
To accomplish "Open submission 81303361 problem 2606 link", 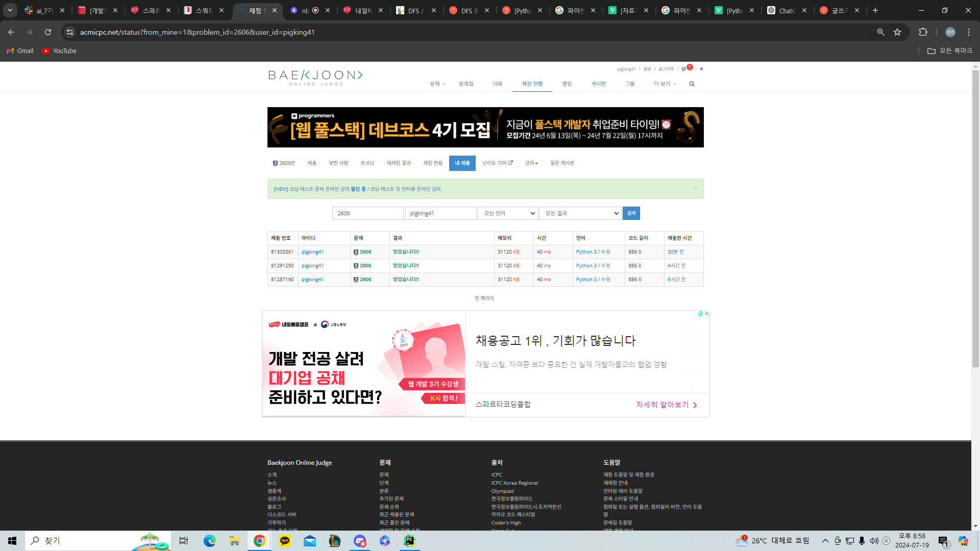I will (x=365, y=252).
